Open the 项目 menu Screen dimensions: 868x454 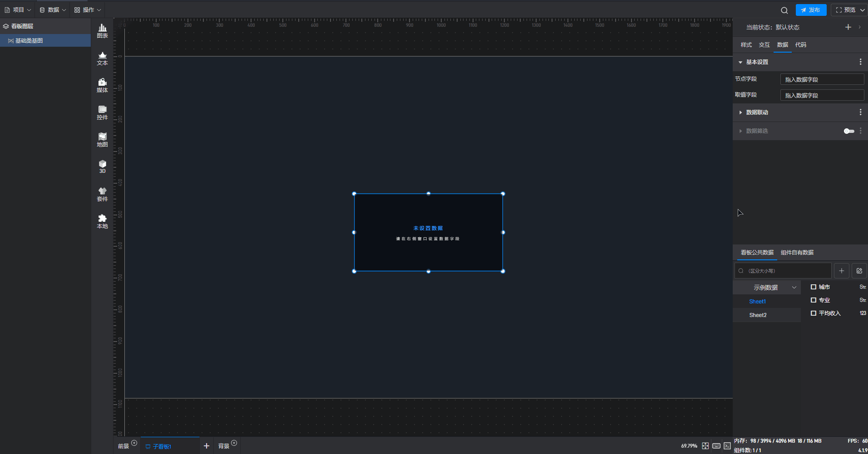18,10
